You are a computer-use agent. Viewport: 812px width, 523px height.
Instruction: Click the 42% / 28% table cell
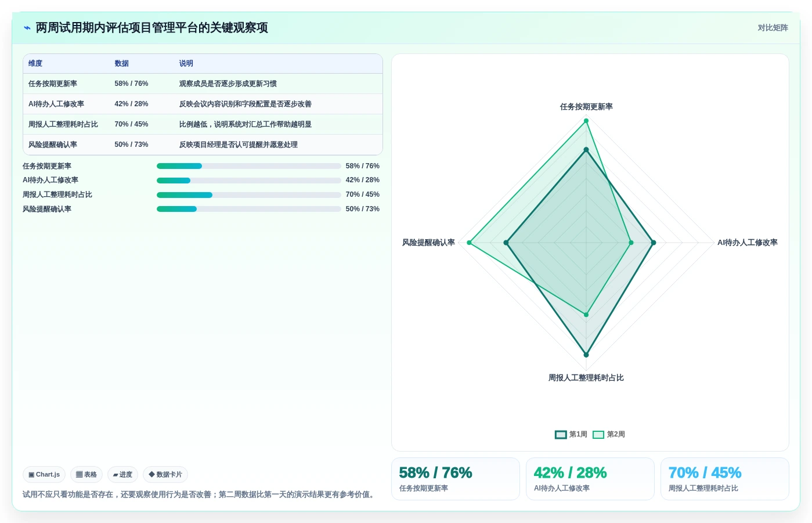[x=131, y=104]
